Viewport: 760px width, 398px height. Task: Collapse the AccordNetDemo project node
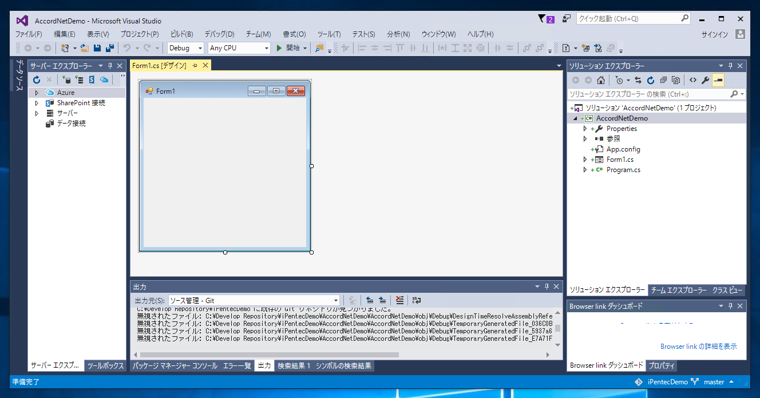coord(575,118)
